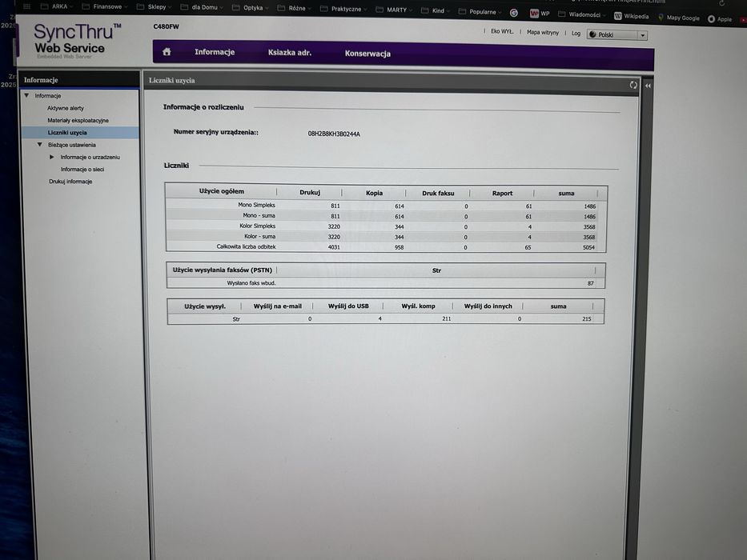Viewport: 747px width, 560px height.
Task: Switch to the Informacje tab
Action: 215,51
